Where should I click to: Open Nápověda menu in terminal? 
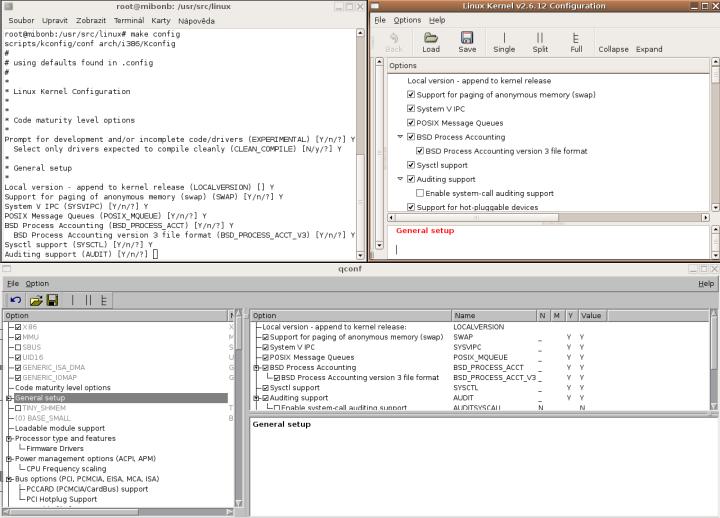[196, 21]
